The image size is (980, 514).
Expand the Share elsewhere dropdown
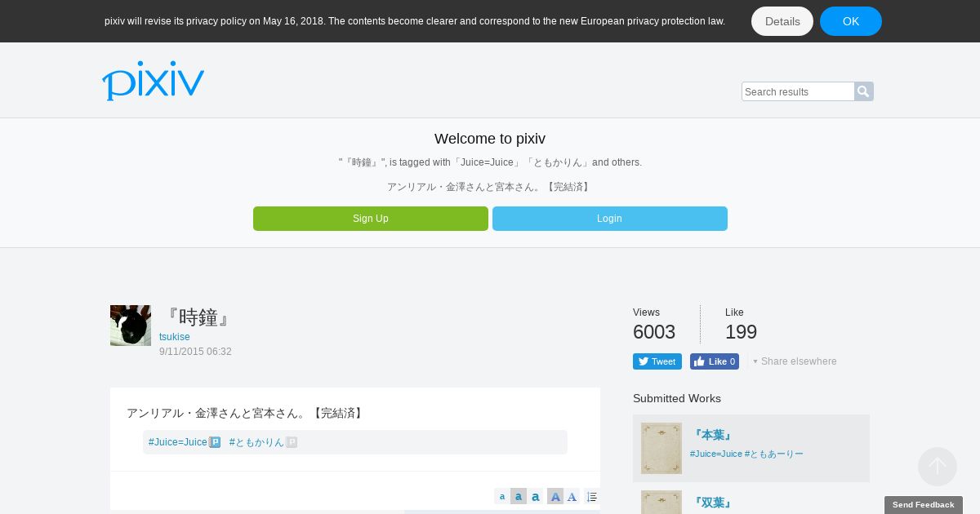[795, 361]
